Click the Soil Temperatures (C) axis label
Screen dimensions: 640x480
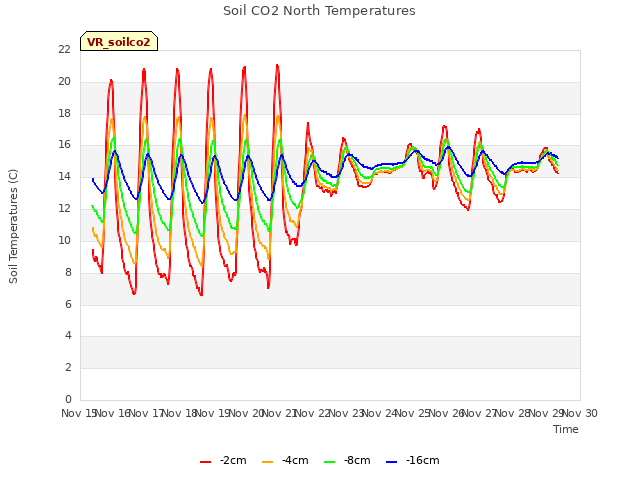point(13,226)
